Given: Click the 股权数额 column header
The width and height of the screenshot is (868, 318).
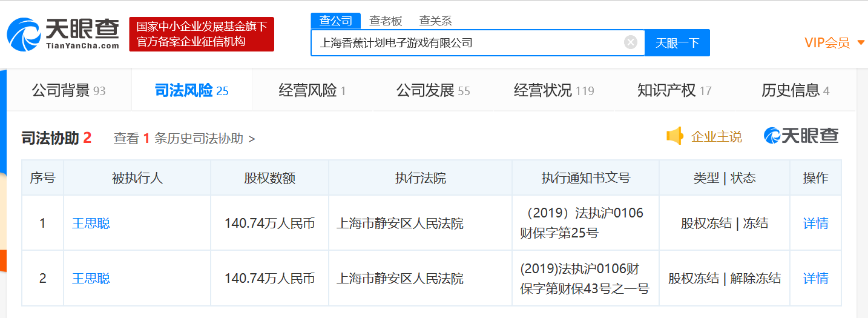Looking at the screenshot, I should [270, 178].
